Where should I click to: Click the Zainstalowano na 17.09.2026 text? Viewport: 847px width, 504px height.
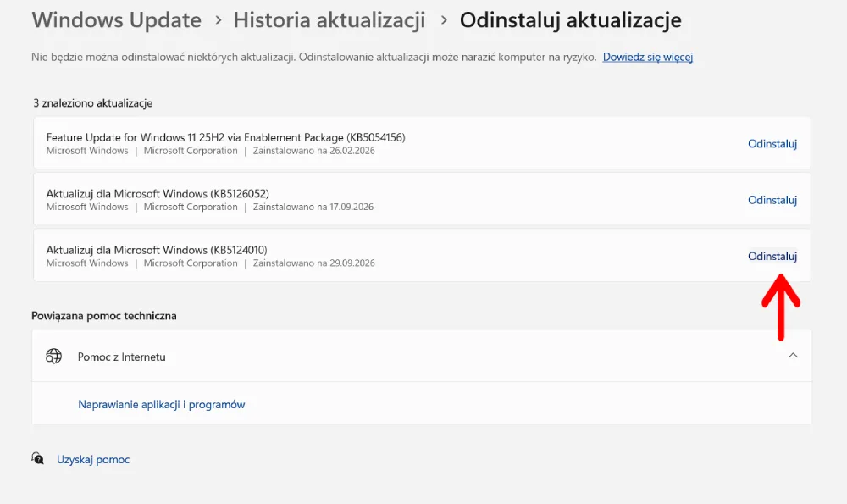[313, 207]
